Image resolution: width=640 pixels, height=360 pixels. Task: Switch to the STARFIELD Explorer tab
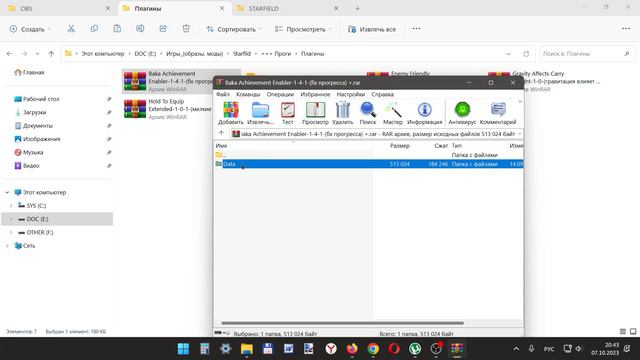click(x=288, y=8)
